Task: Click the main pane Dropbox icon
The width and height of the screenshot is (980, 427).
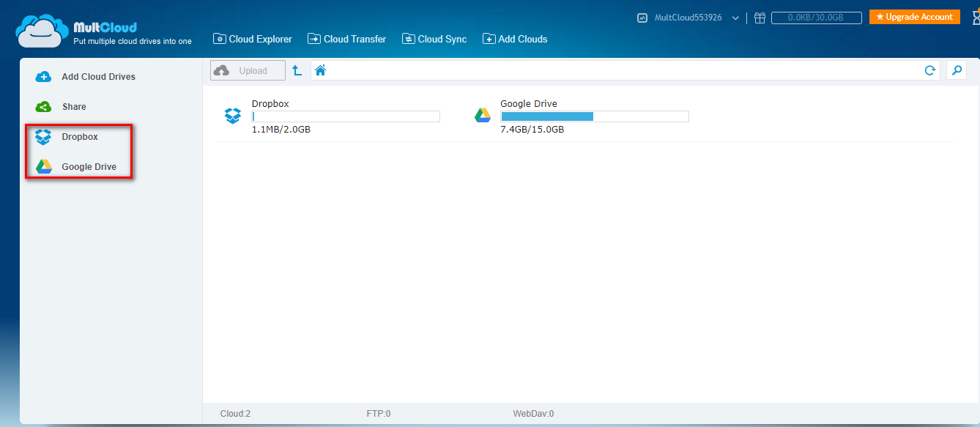Action: click(233, 116)
